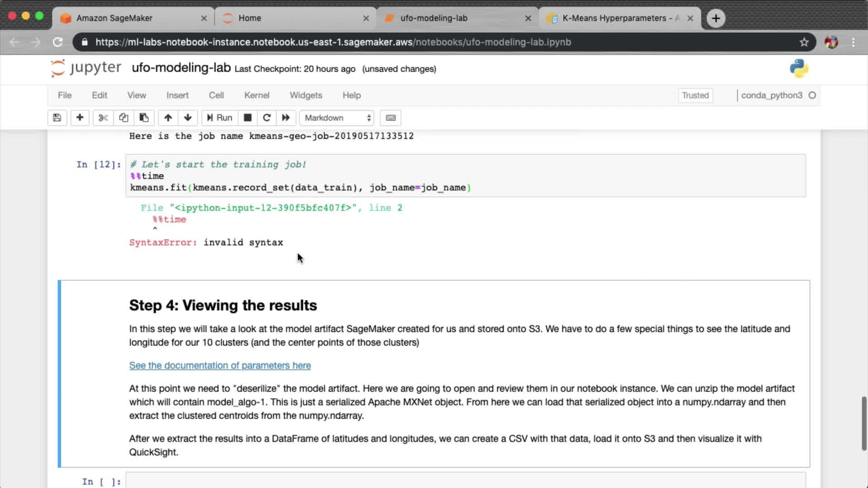868x488 pixels.
Task: Open the command palette keyboard icon
Action: tap(391, 118)
